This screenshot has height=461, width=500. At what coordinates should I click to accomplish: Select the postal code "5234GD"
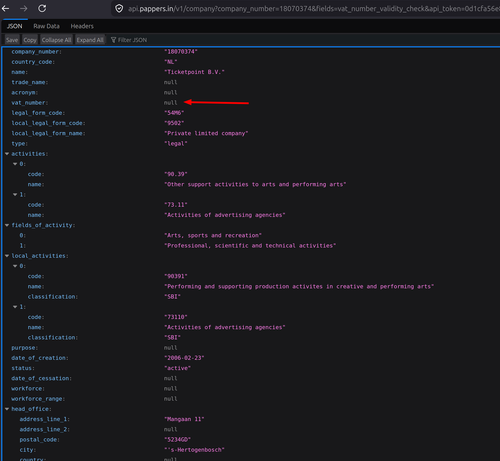177,439
